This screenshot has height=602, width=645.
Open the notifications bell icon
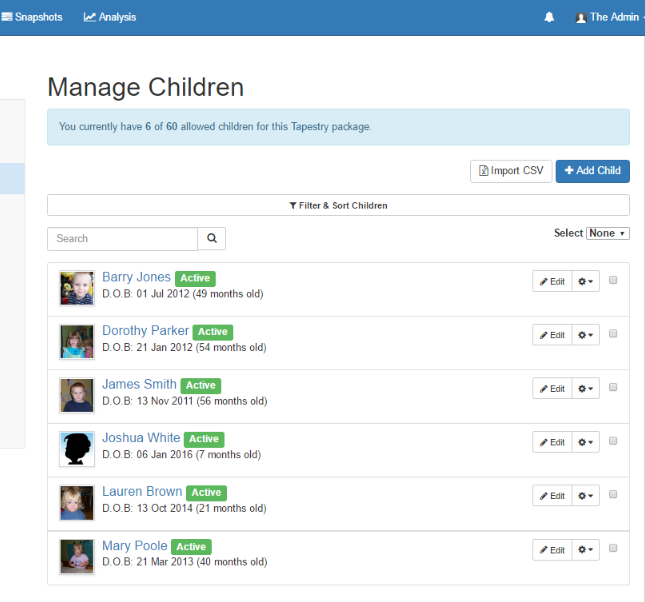click(x=549, y=17)
